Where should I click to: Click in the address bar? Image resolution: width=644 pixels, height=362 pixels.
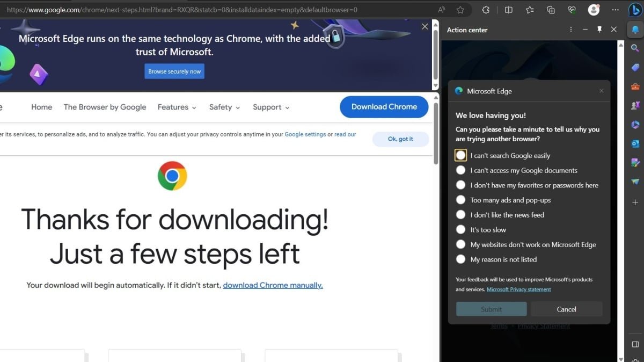pos(215,9)
